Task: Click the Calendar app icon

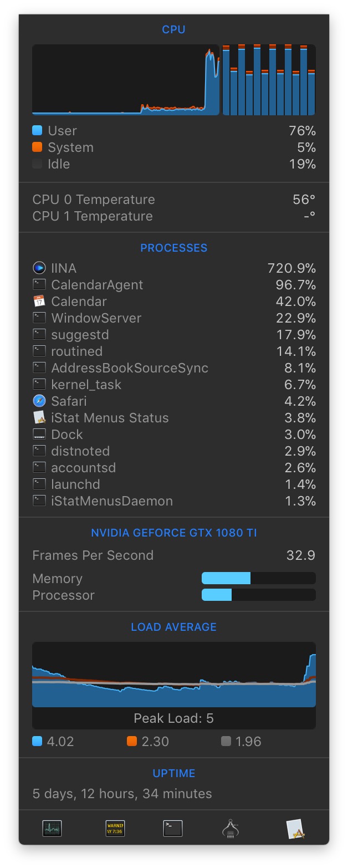Action: coord(39,302)
